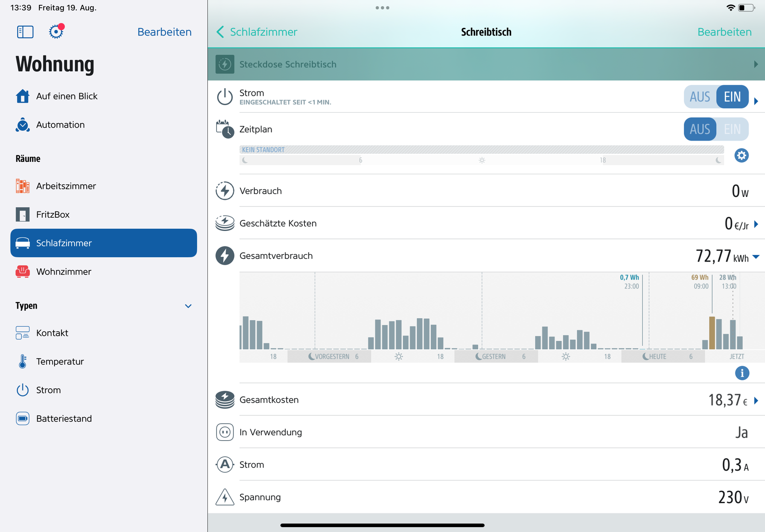Expand Geschätzte Kosten details arrow
The image size is (765, 532).
(756, 224)
